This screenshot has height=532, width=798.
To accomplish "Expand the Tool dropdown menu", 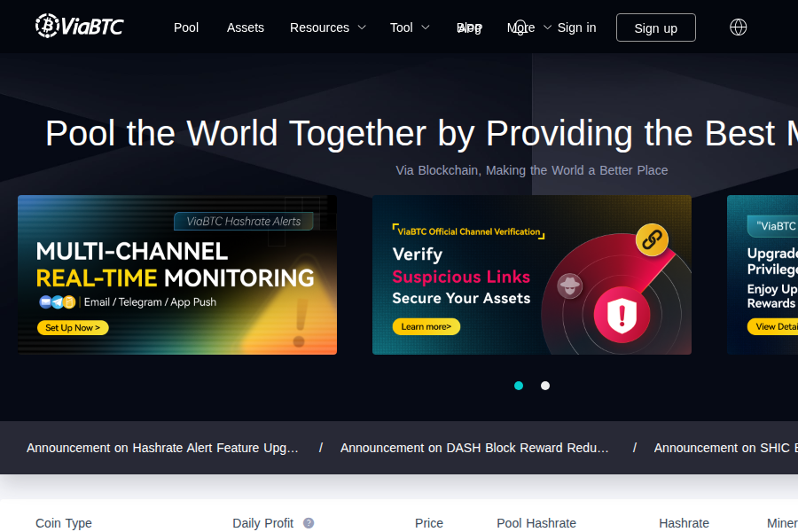I will (410, 27).
